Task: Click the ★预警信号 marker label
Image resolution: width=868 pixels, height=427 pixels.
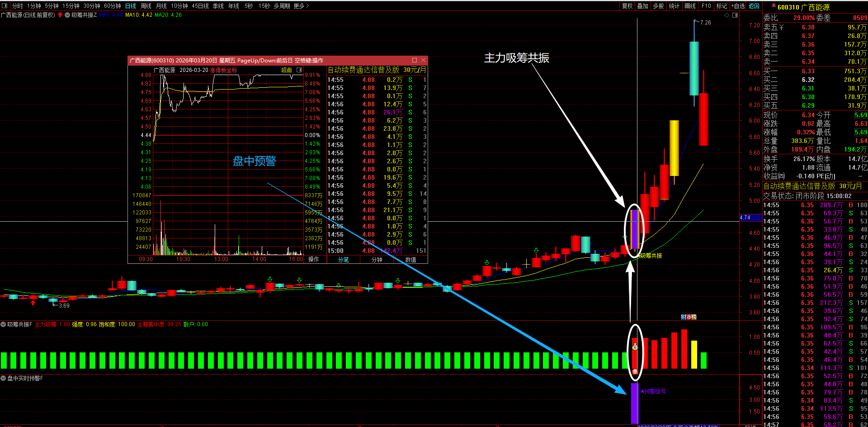Action: (653, 391)
